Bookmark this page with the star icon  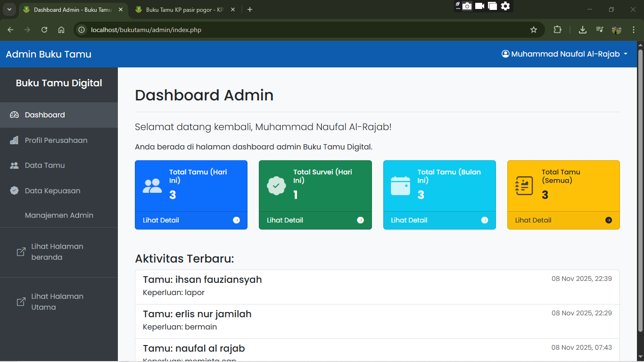[534, 30]
